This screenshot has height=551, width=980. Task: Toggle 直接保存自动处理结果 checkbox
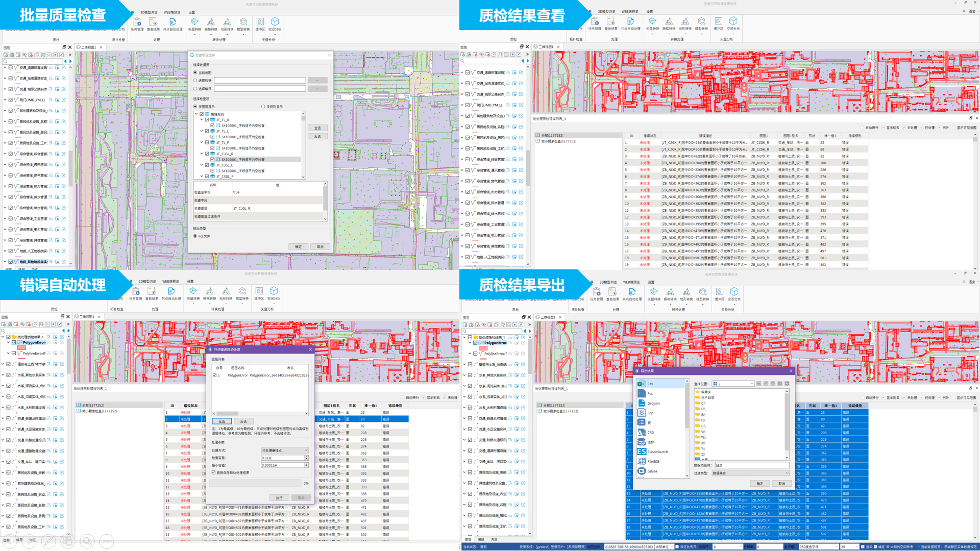(214, 472)
